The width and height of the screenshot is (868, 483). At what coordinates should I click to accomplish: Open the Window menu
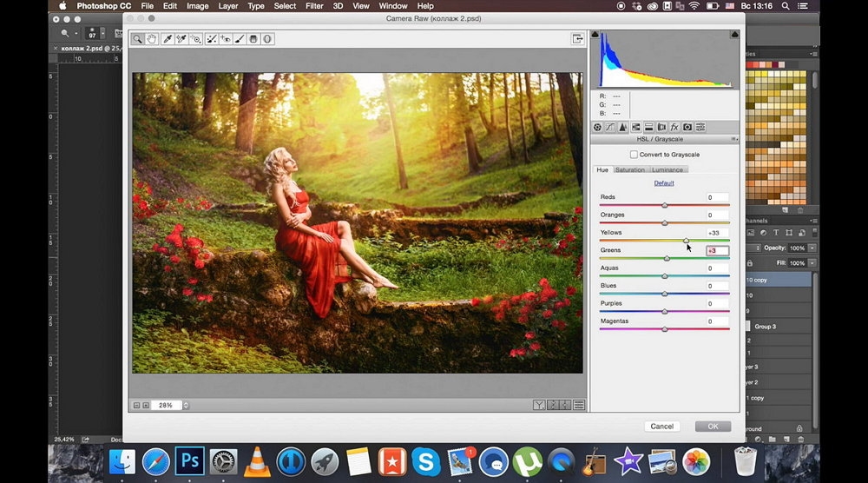393,6
